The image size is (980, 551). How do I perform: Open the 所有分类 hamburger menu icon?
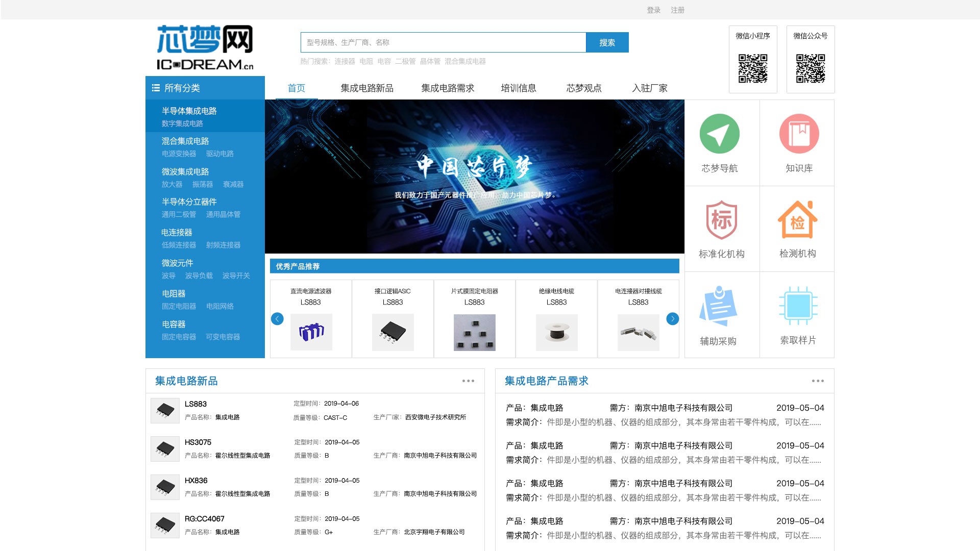tap(156, 88)
